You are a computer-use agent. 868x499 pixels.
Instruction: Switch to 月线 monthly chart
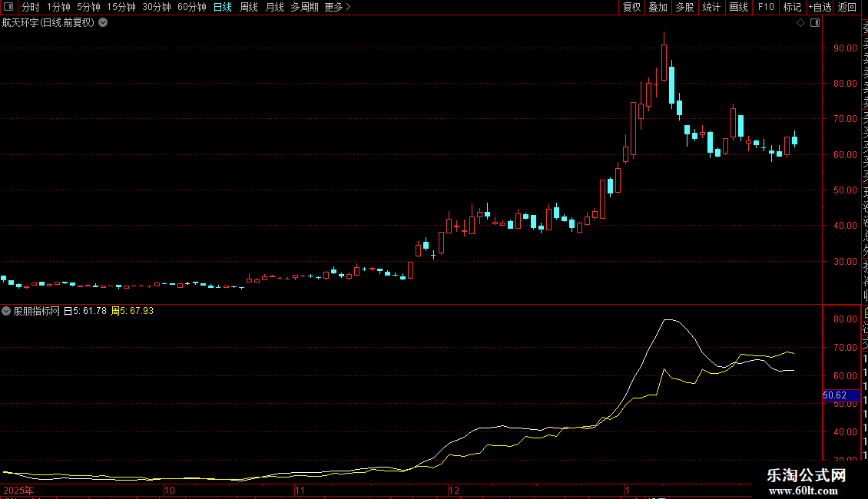click(x=274, y=7)
